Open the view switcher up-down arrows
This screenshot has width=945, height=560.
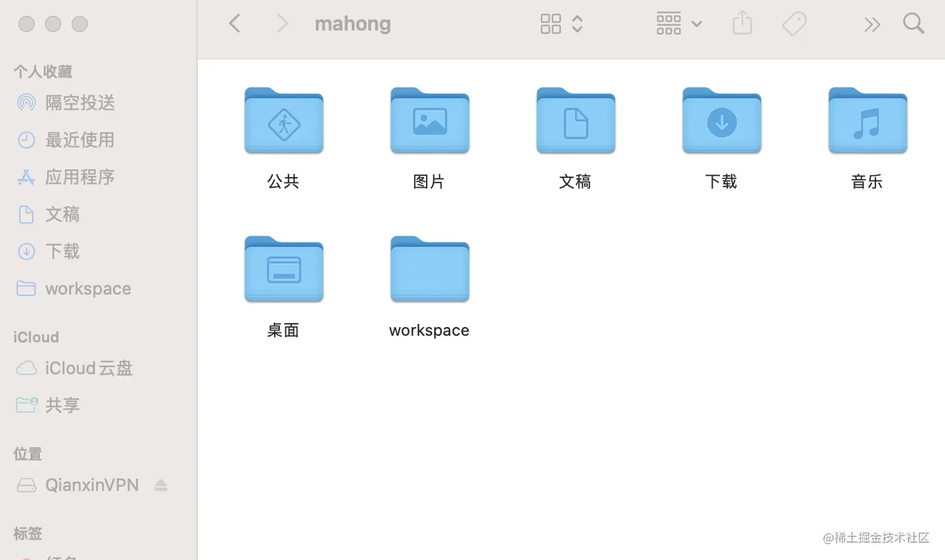click(x=577, y=24)
